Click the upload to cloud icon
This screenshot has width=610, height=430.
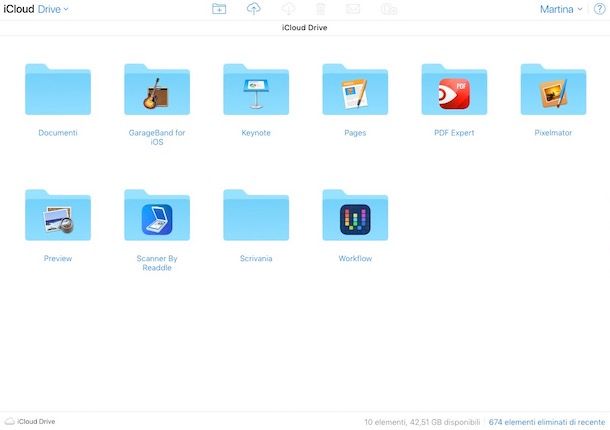254,9
